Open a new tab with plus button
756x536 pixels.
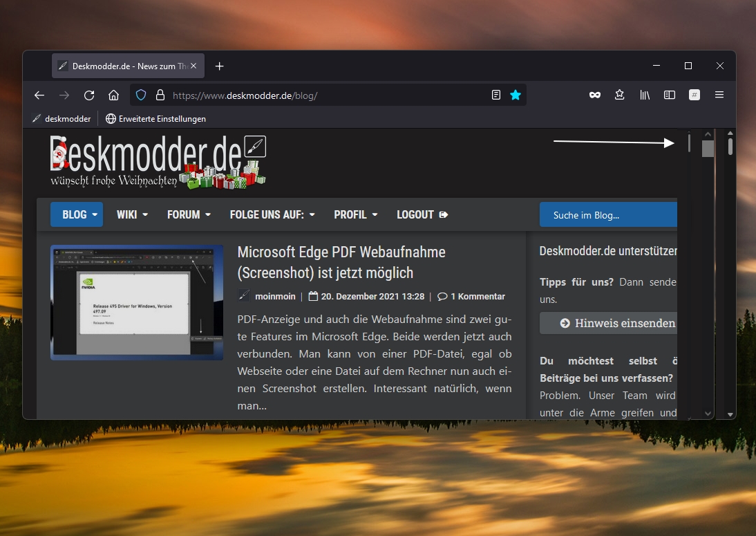219,66
